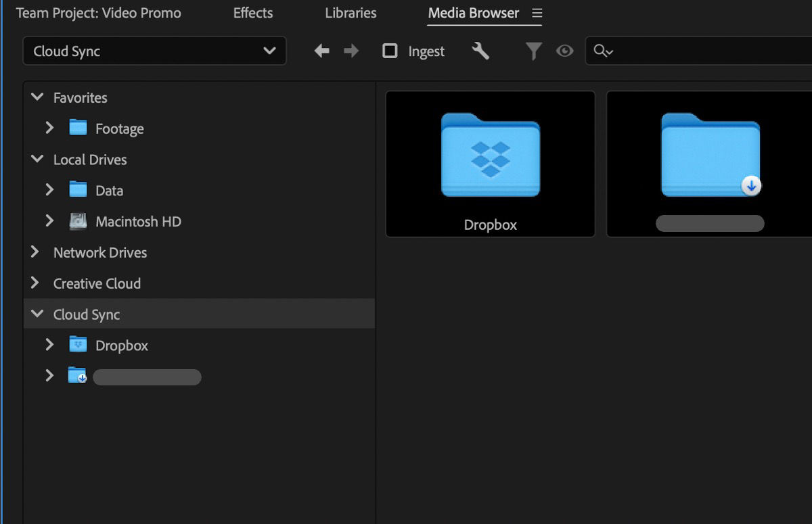Collapse the Local Drives section

37,160
